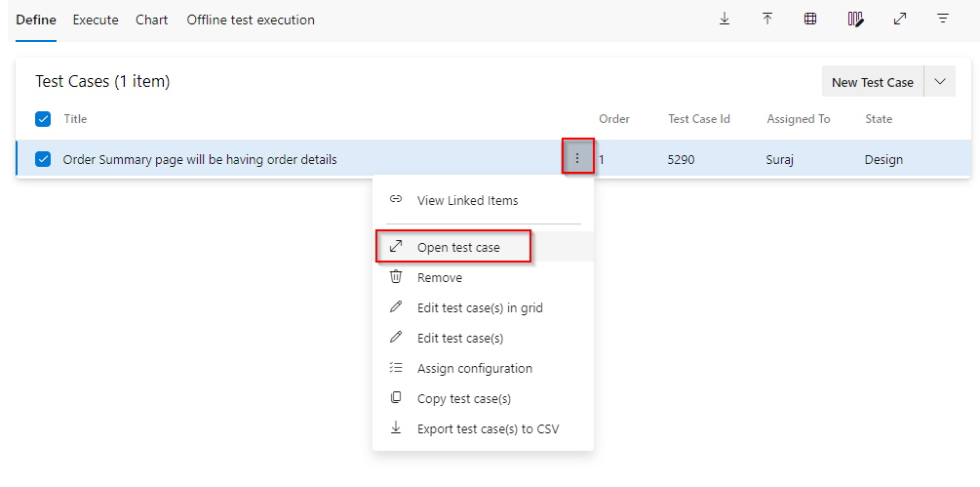Screen dimensions: 980x487
Task: Click the New Test Case button
Action: click(873, 81)
